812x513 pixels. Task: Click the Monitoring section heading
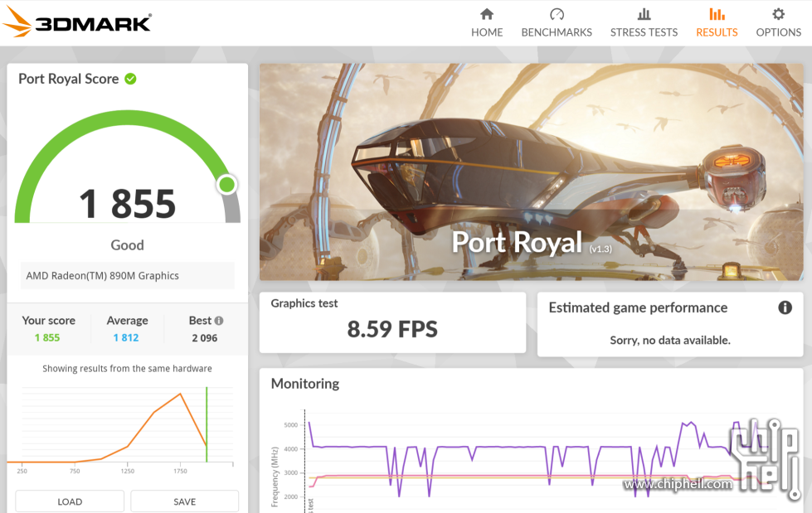[x=305, y=384]
